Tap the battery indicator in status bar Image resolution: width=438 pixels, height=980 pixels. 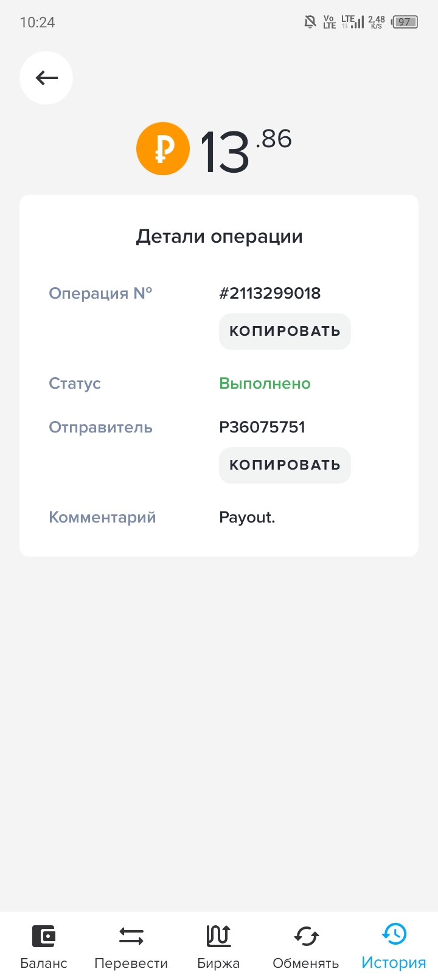(x=405, y=23)
